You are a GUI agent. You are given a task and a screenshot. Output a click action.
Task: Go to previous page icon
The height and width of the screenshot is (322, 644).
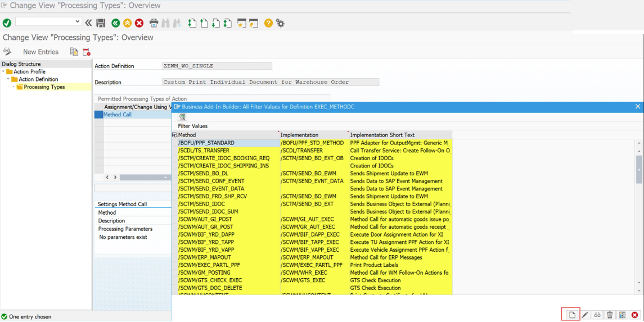point(204,23)
